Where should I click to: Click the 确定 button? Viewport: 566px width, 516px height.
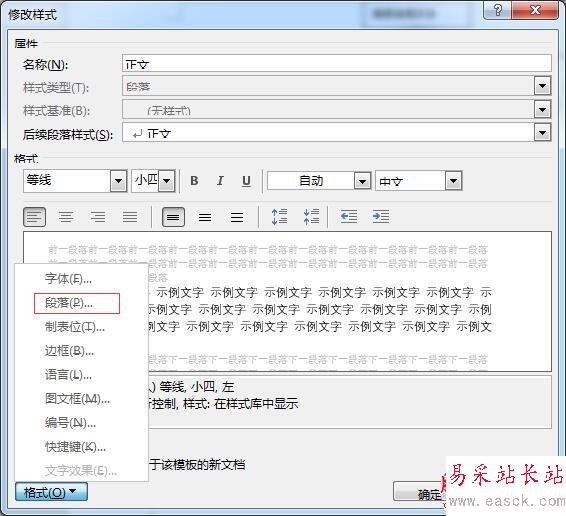tap(419, 491)
